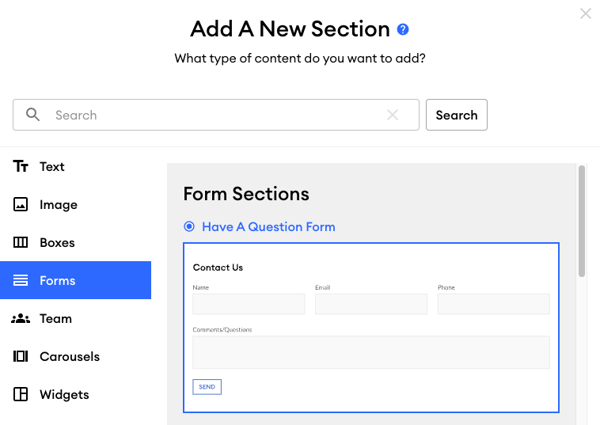Viewport: 600px width, 425px height.
Task: Click the vertical scrollbar in sections panel
Action: click(x=582, y=221)
